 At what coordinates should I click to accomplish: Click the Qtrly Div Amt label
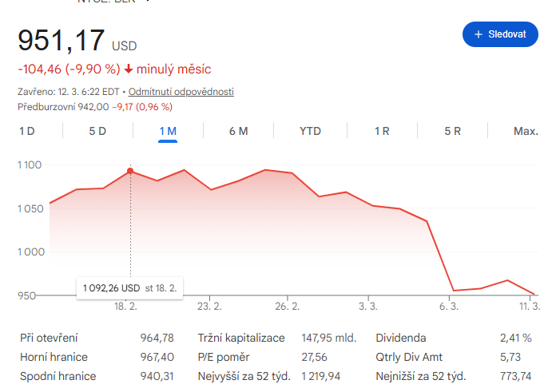[x=408, y=357]
